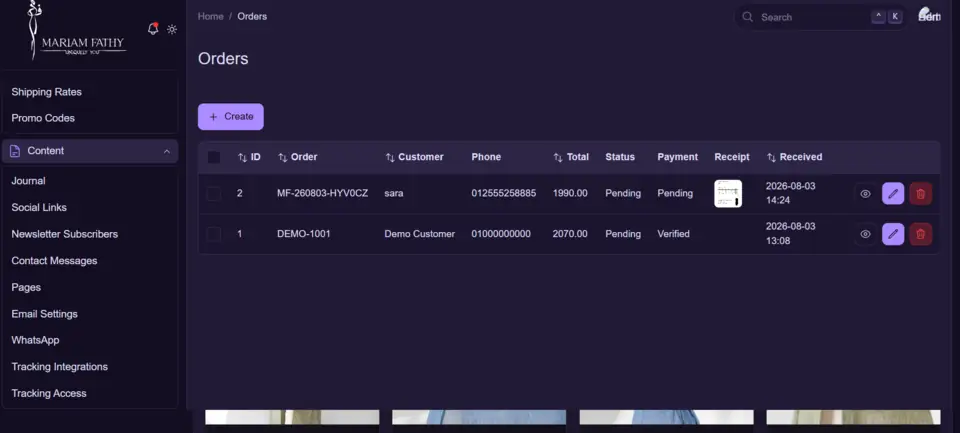The image size is (960, 433).
Task: View order DEMO-1001 with eye icon
Action: coord(865,234)
